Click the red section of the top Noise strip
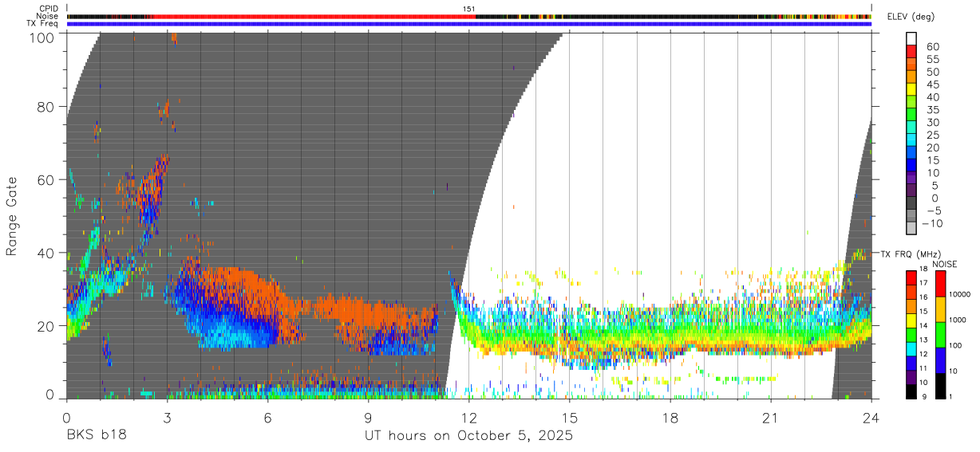 point(313,16)
